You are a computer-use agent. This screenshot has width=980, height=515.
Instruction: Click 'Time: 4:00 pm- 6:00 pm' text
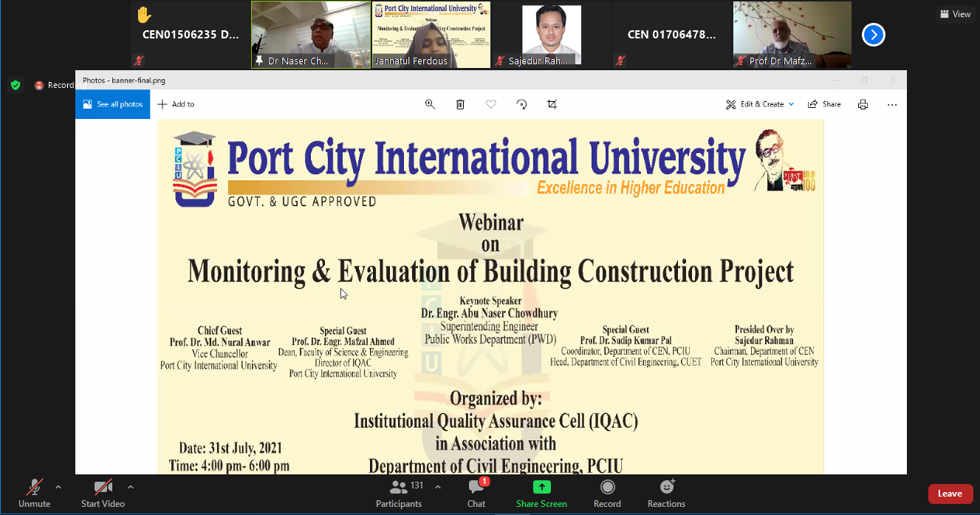(229, 465)
